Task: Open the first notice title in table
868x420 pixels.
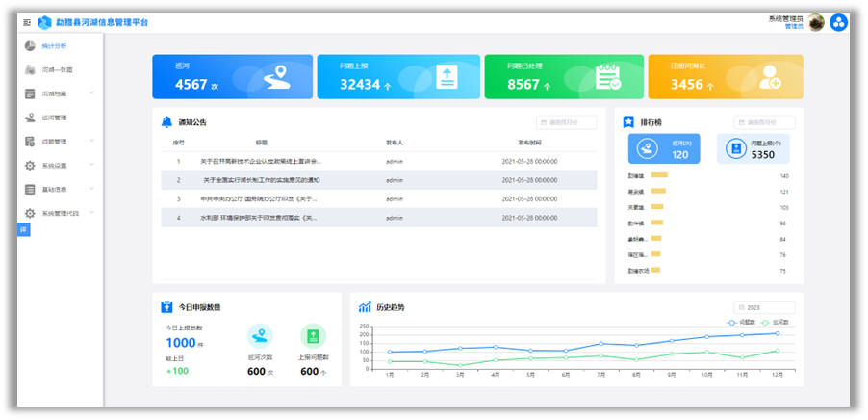Action: (261, 161)
